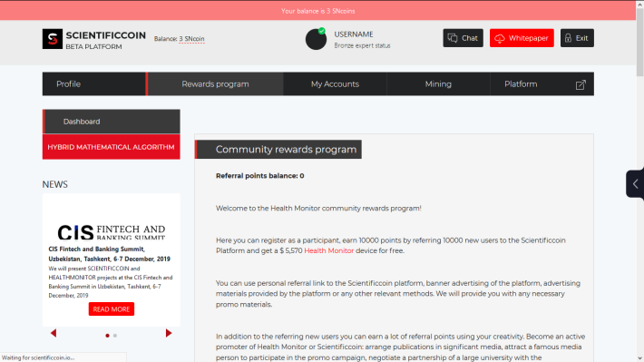644x362 pixels.
Task: Click the SCIENTIFICCOIN BETA PLATFORM title
Action: 105,40
